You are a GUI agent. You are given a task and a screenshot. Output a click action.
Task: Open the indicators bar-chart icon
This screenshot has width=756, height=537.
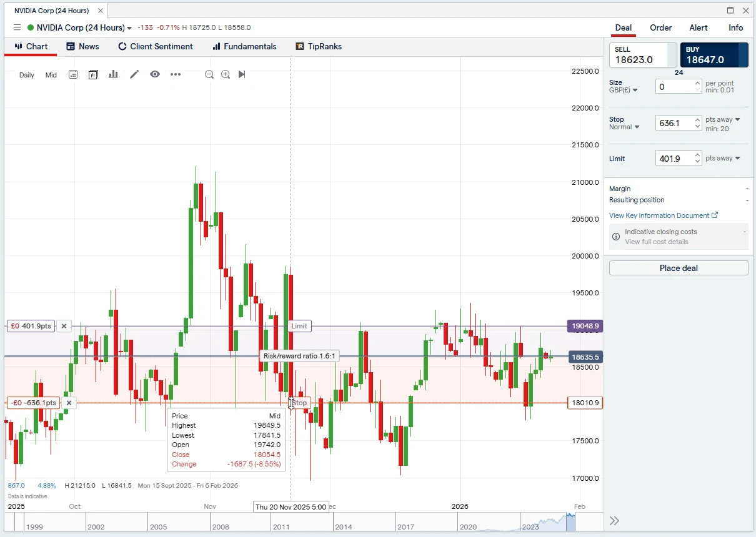pos(113,74)
